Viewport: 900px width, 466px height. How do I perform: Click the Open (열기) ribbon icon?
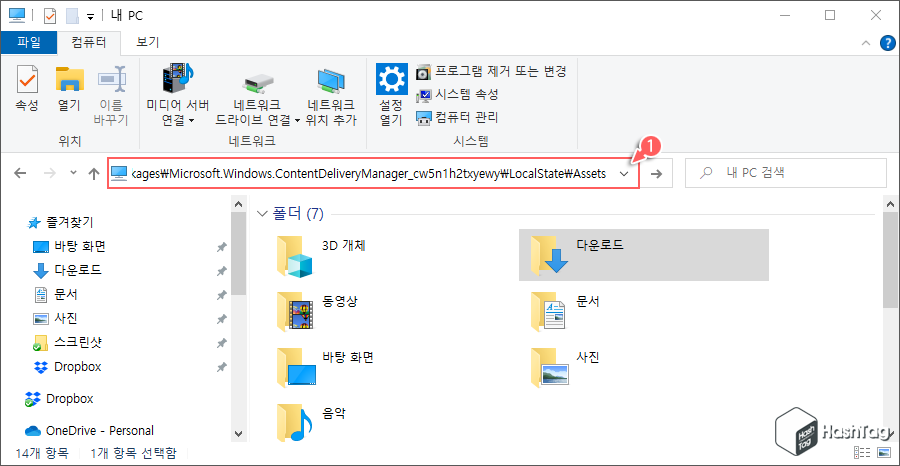point(69,88)
